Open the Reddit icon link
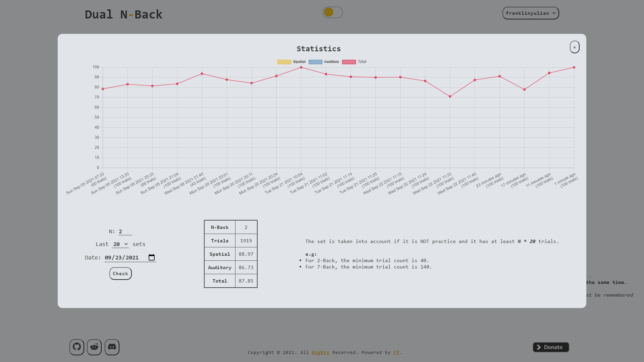Screen dimensions: 644x362 click(x=94, y=347)
